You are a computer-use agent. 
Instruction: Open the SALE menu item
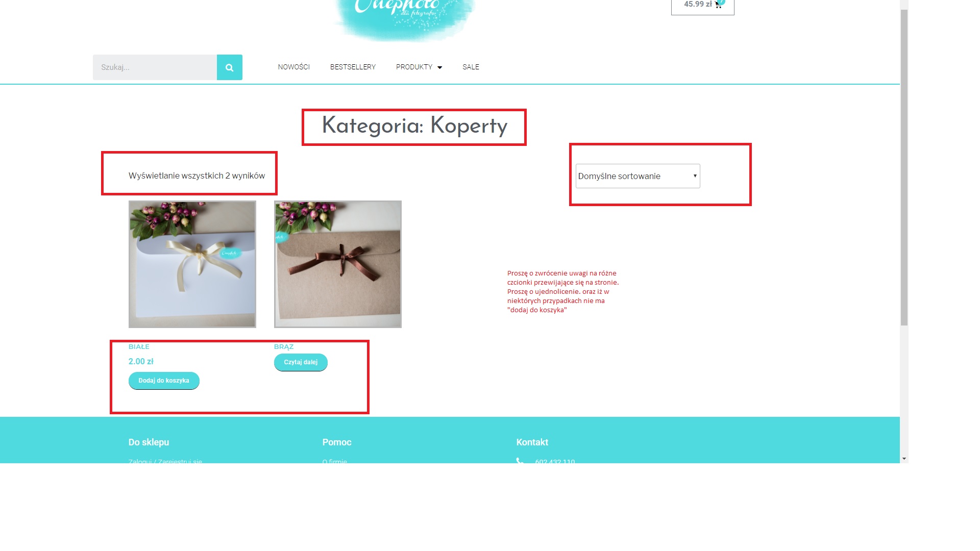point(471,67)
